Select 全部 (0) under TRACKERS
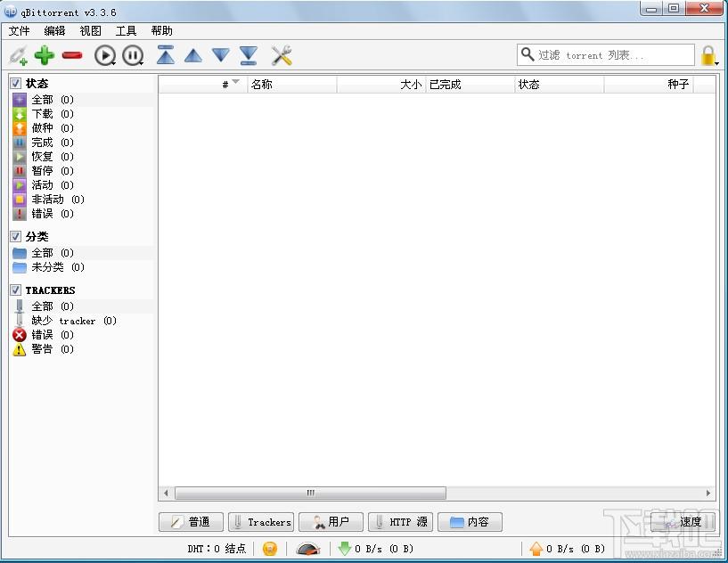Image resolution: width=728 pixels, height=563 pixels. 82,306
